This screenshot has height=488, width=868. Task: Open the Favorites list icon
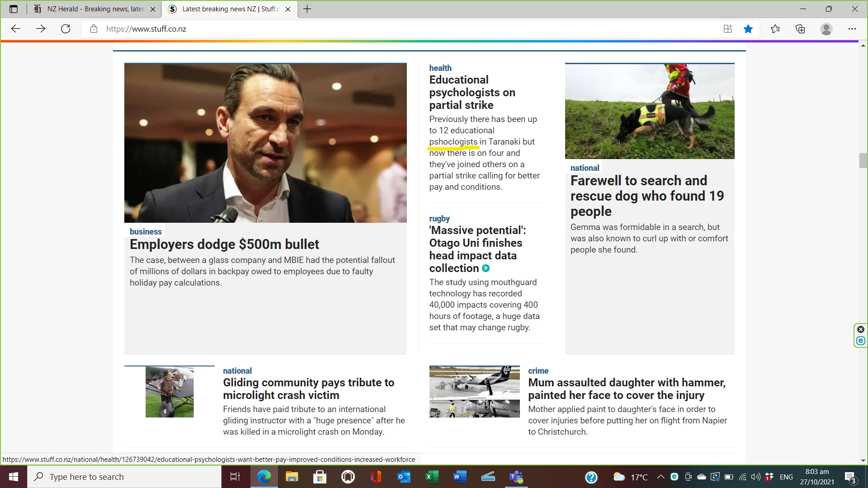pos(775,29)
